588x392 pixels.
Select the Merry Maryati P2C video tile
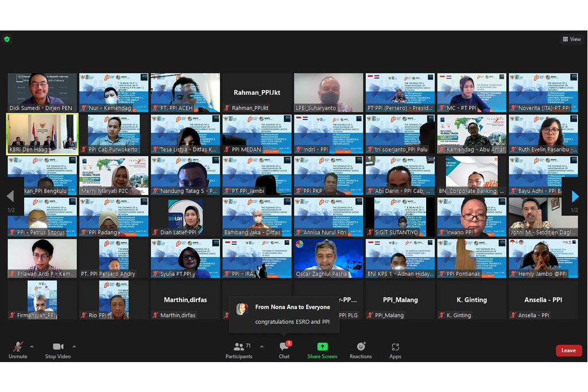tap(114, 176)
